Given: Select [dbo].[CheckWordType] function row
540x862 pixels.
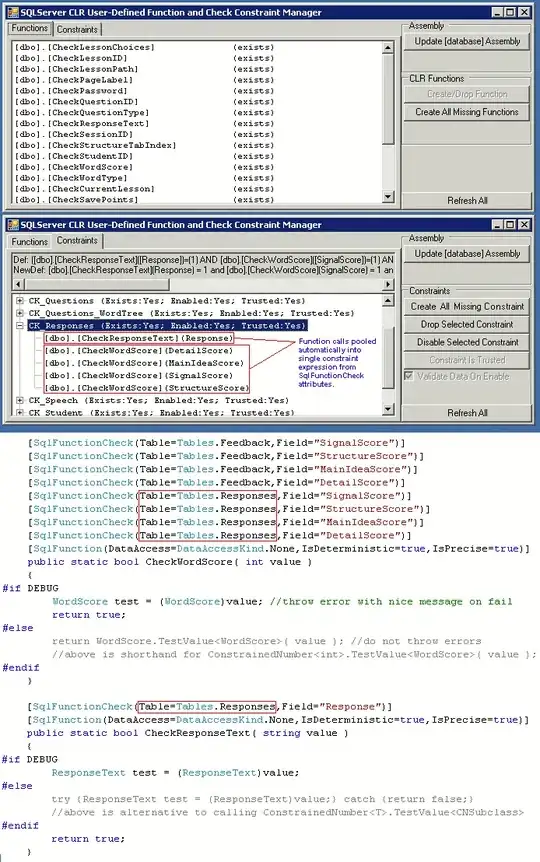Looking at the screenshot, I should point(144,178).
